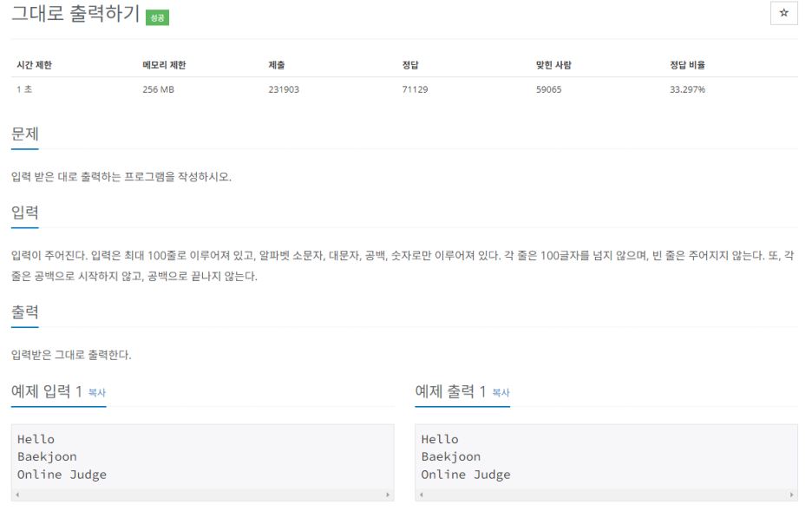This screenshot has width=812, height=511.
Task: Click Baekjoon line in example output box
Action: [x=451, y=456]
